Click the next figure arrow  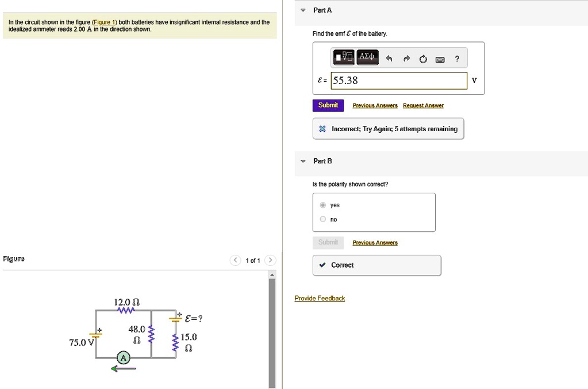pos(270,260)
